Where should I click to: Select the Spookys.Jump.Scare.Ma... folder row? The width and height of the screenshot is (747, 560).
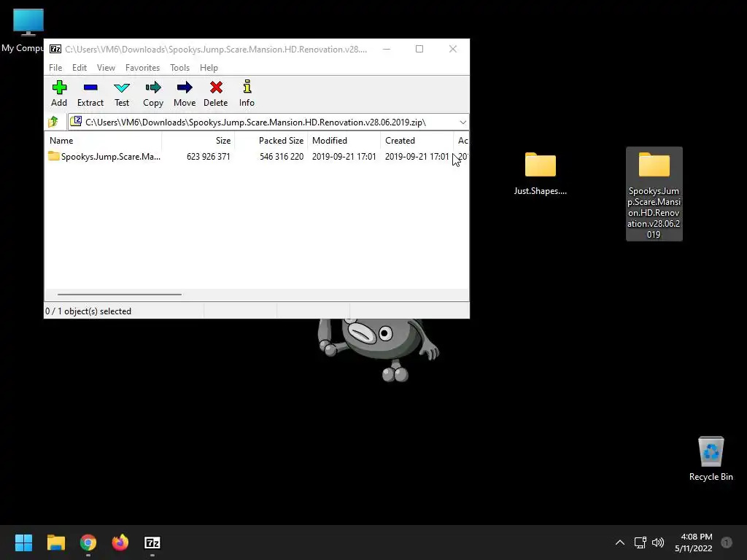[256, 156]
